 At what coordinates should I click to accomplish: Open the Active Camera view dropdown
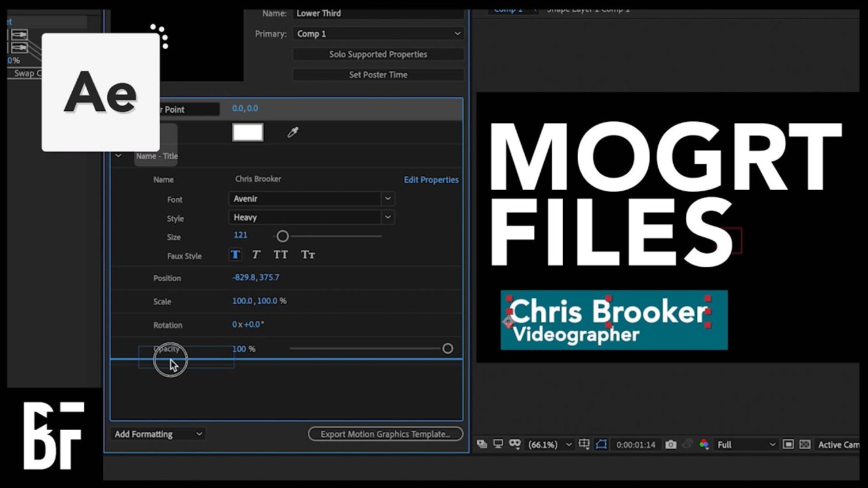pos(839,445)
